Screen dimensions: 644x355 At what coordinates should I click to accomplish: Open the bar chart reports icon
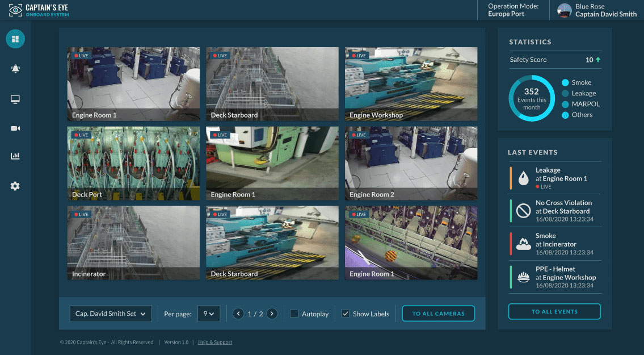pos(15,156)
